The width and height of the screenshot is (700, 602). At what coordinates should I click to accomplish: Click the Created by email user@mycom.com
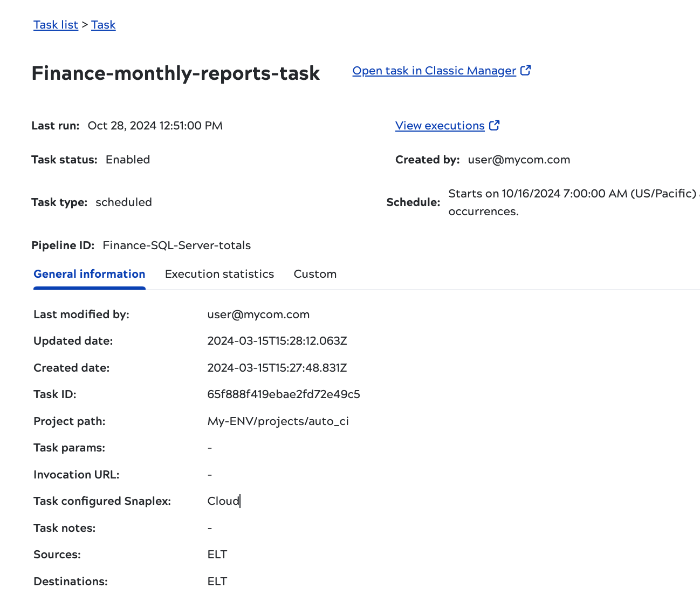pos(518,159)
